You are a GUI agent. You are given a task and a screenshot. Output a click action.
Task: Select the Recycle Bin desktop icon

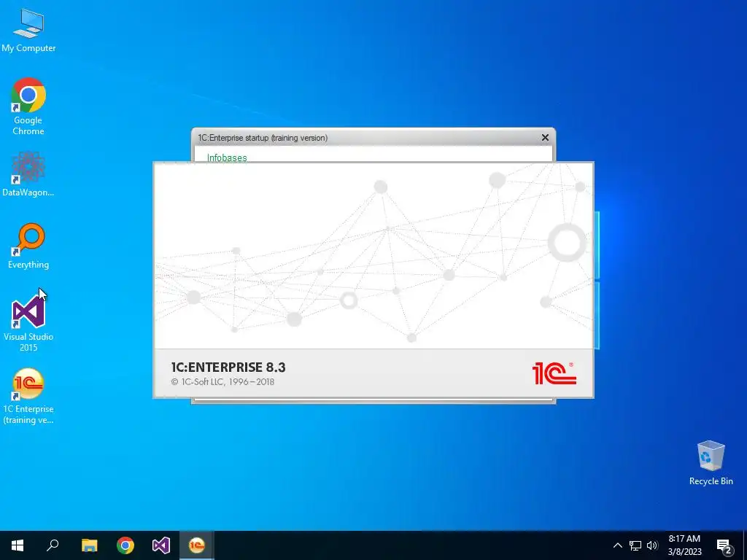pyautogui.click(x=711, y=463)
